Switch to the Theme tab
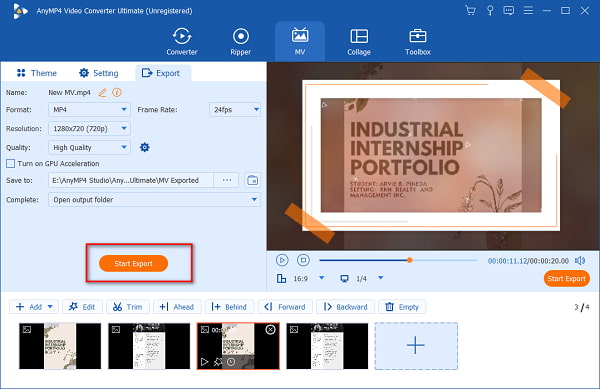This screenshot has width=600, height=389. point(37,73)
